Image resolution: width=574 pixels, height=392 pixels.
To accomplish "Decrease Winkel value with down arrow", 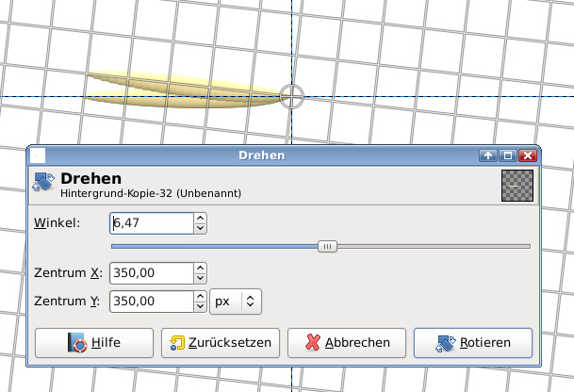I will point(200,228).
